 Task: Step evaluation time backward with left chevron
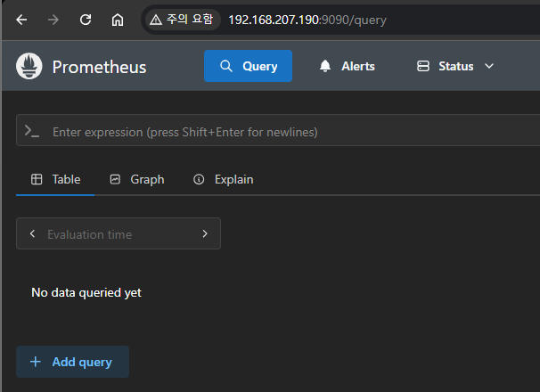point(32,234)
